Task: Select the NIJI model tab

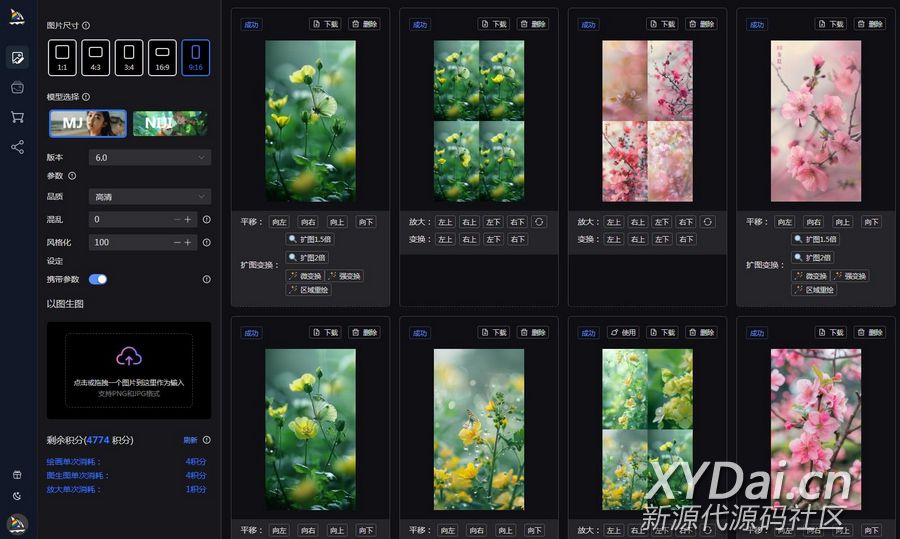Action: point(170,123)
